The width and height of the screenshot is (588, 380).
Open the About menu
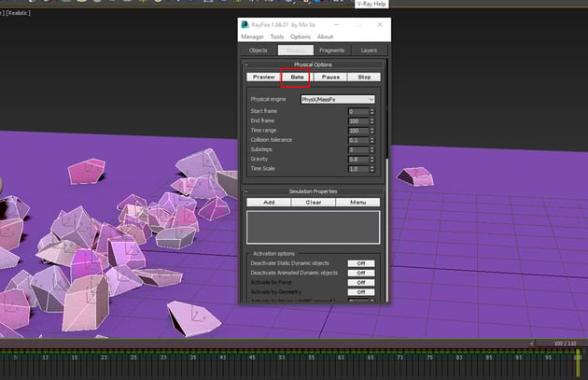(325, 36)
